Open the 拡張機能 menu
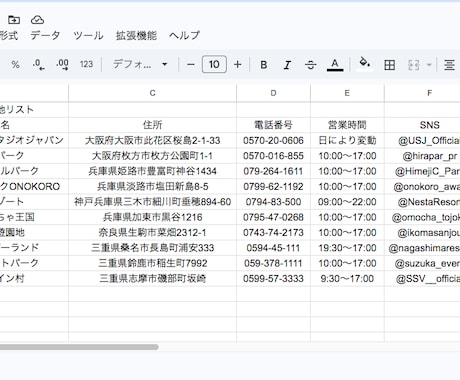Viewport: 460px width, 380px height. click(136, 35)
